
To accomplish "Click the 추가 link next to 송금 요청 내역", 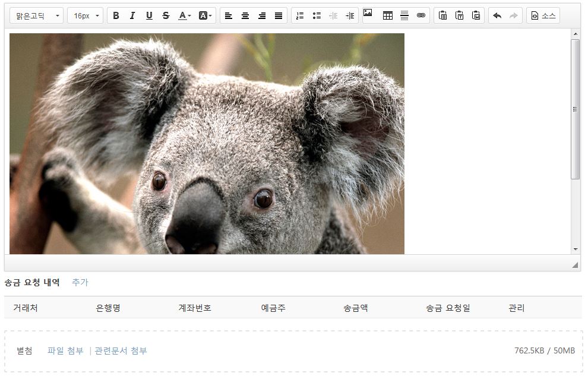I will (80, 283).
